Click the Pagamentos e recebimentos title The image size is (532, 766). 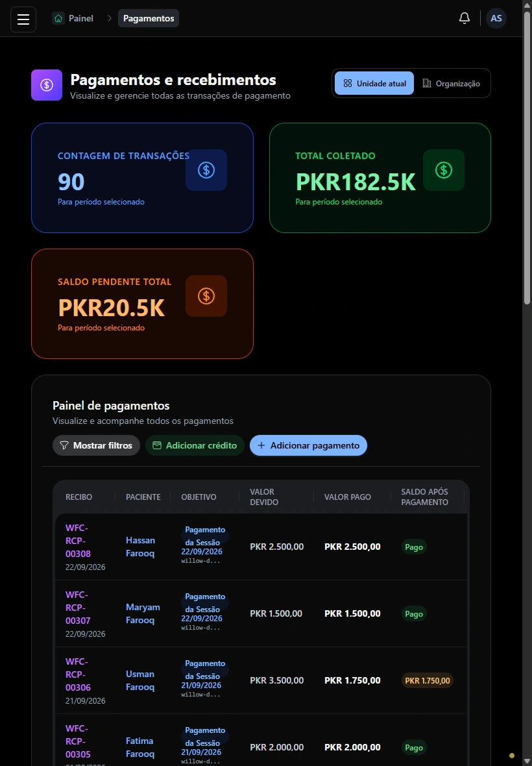(173, 80)
